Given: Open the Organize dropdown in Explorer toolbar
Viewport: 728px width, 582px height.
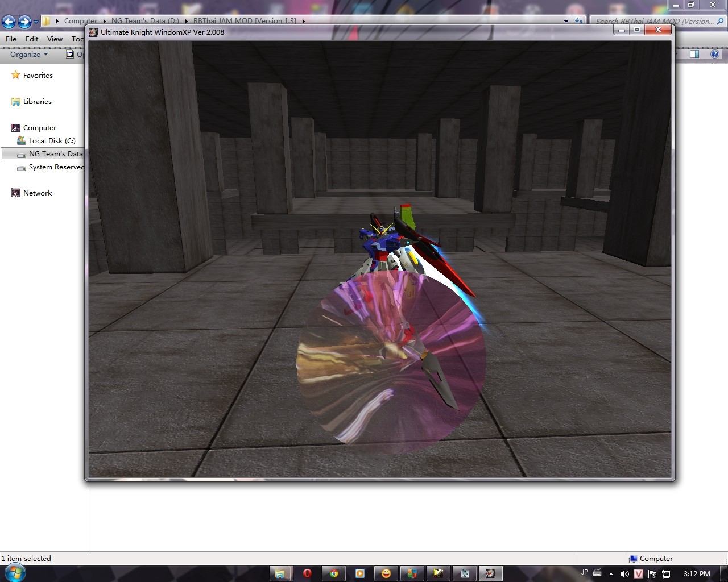Looking at the screenshot, I should point(29,55).
